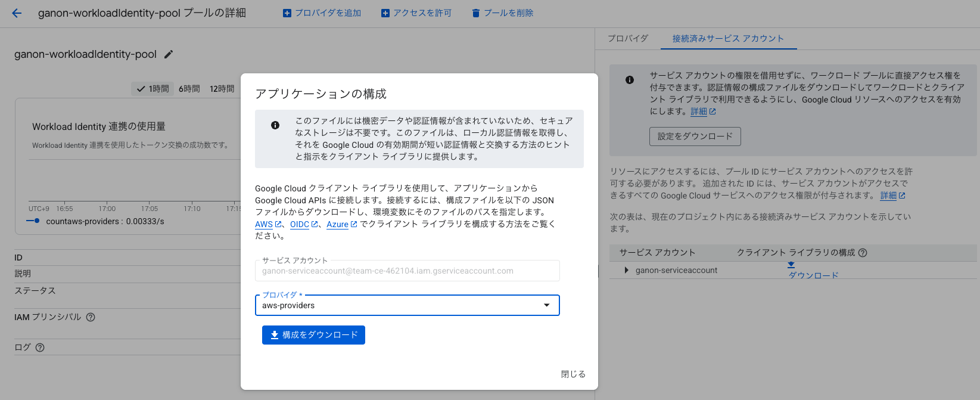Click the help icon next to IAM プリンシパル
980x400 pixels.
point(91,317)
